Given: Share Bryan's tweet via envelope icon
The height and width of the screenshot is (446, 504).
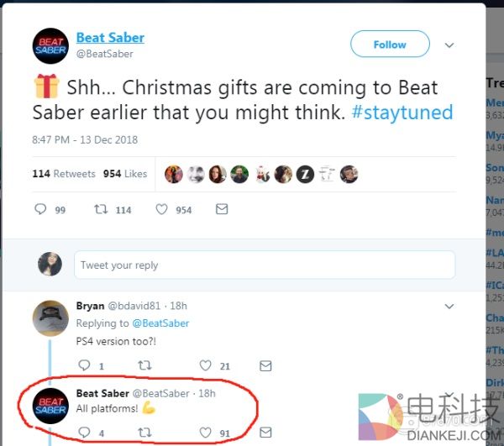Looking at the screenshot, I should pyautogui.click(x=265, y=365).
